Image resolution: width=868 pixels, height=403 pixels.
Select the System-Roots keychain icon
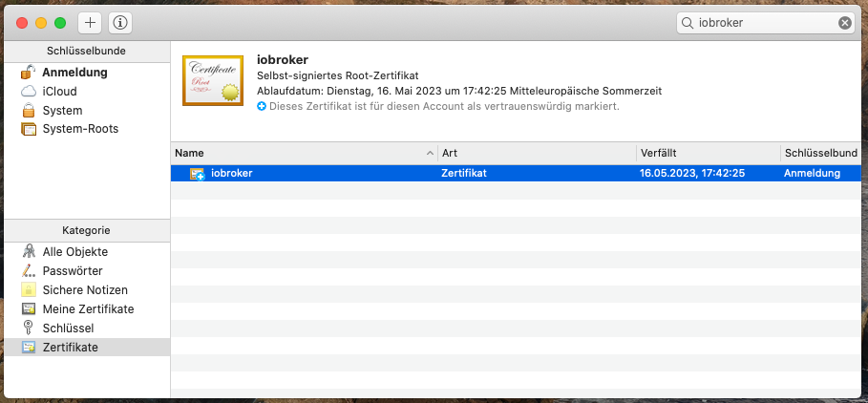[x=29, y=129]
